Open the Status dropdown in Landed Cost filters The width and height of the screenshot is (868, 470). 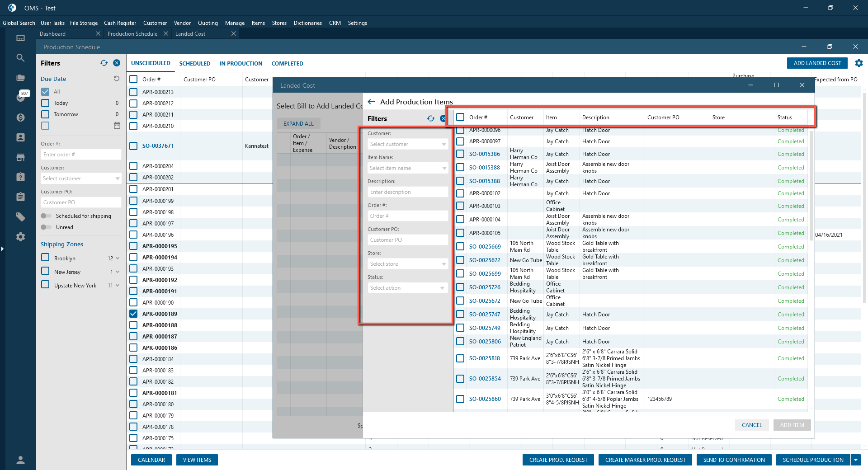[407, 288]
